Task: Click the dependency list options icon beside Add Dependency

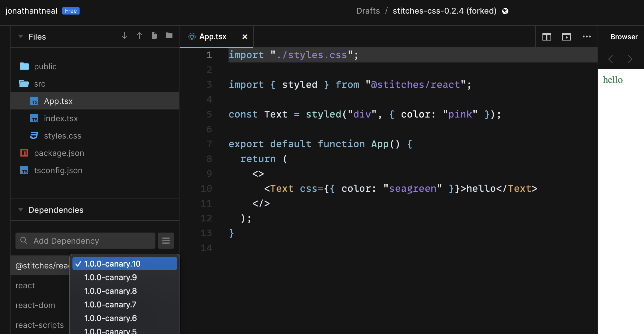Action: coord(166,240)
